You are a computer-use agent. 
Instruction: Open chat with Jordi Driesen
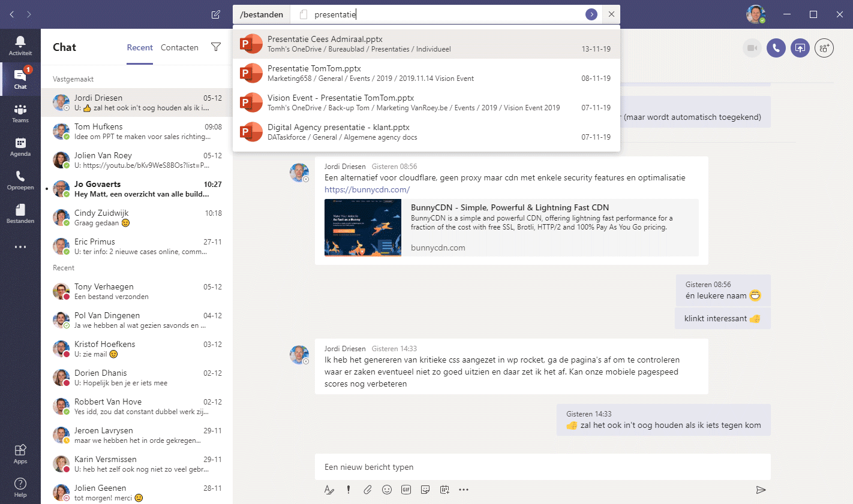click(137, 102)
